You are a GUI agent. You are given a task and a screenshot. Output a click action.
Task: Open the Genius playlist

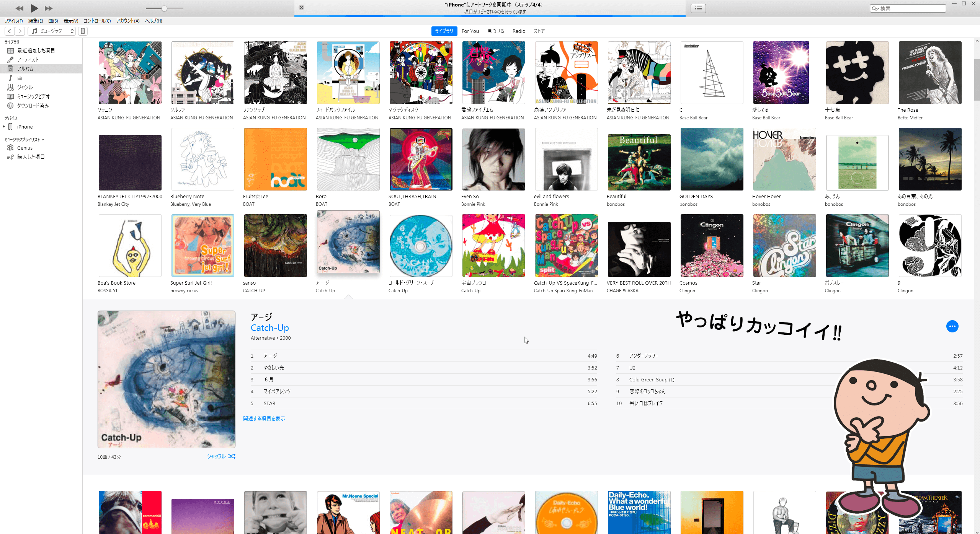click(41, 148)
